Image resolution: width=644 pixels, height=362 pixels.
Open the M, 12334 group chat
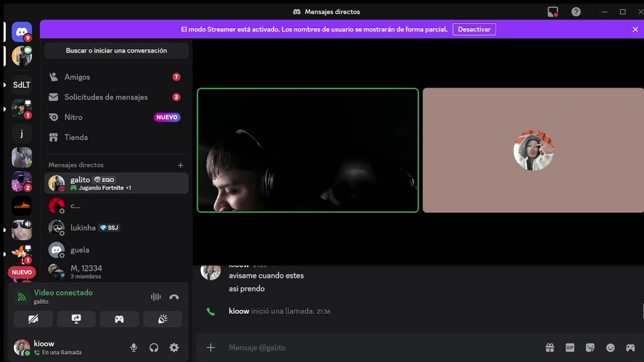pyautogui.click(x=116, y=271)
